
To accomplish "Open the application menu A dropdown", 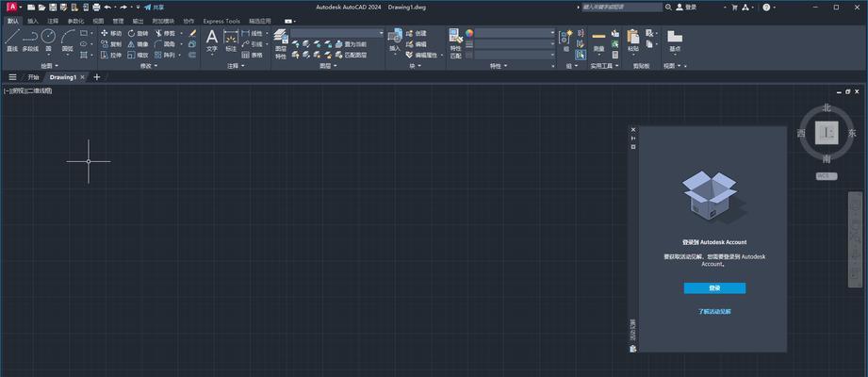I will click(14, 8).
